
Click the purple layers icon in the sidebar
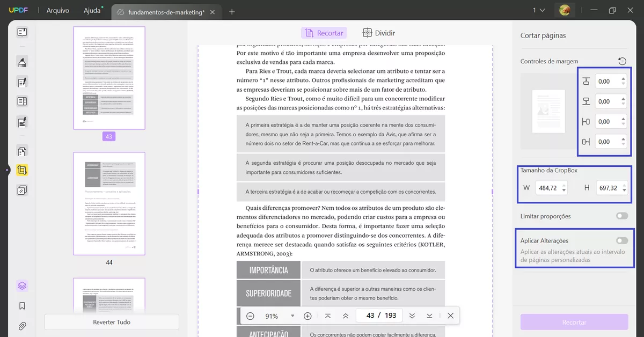click(x=21, y=285)
